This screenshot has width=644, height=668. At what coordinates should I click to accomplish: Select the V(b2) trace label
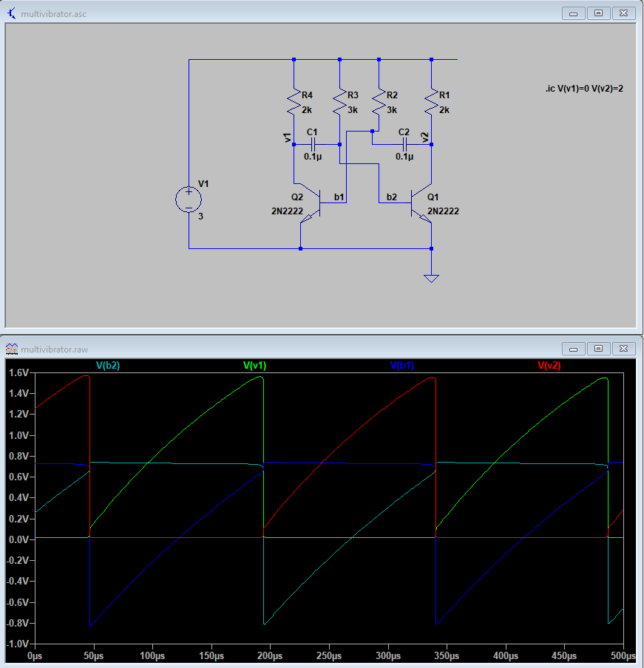(x=108, y=365)
